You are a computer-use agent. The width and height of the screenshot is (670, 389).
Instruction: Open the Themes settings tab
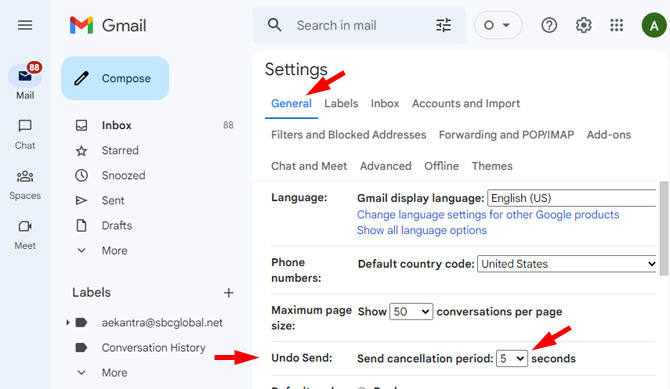point(492,166)
